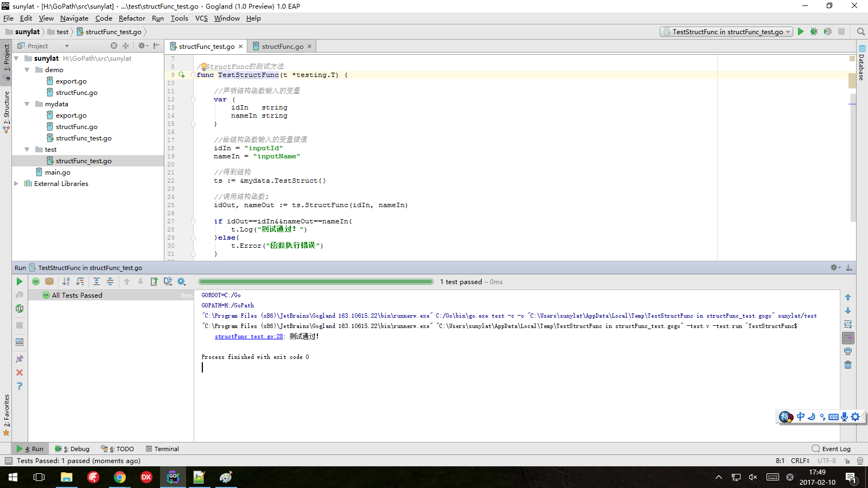The width and height of the screenshot is (868, 488).
Task: Collapse all in Project panel
Action: coord(126,46)
